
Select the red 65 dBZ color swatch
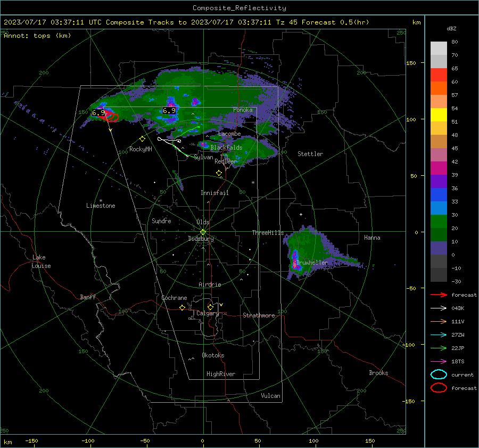click(x=439, y=75)
